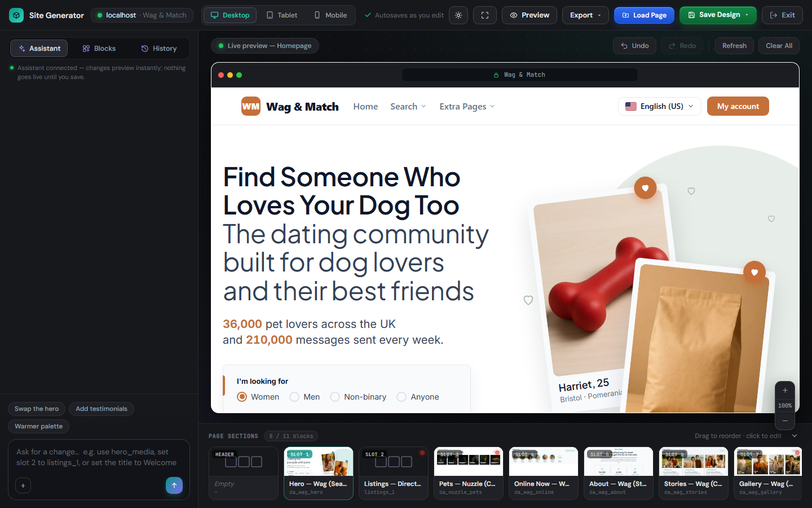The width and height of the screenshot is (812, 508).
Task: Expand the Search nav menu
Action: coord(408,106)
